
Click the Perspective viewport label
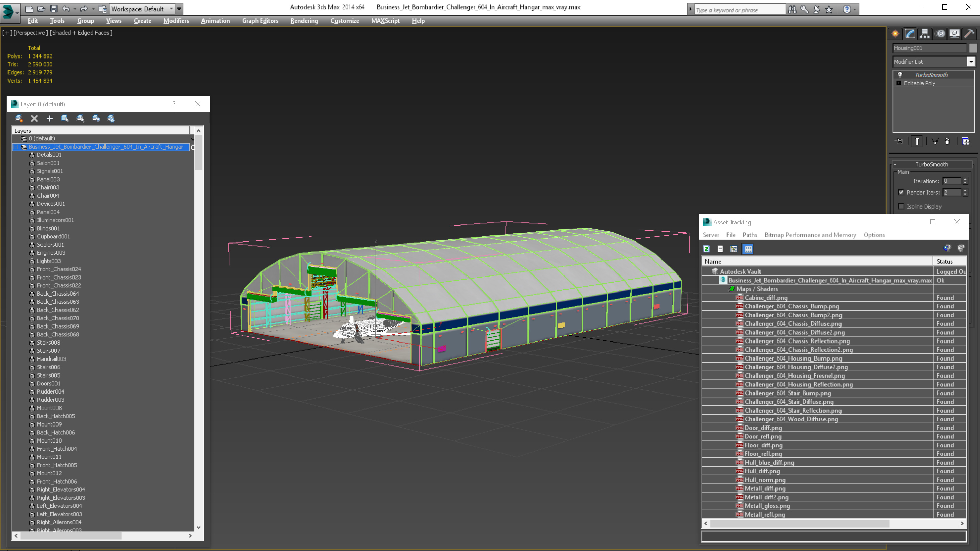tap(30, 33)
